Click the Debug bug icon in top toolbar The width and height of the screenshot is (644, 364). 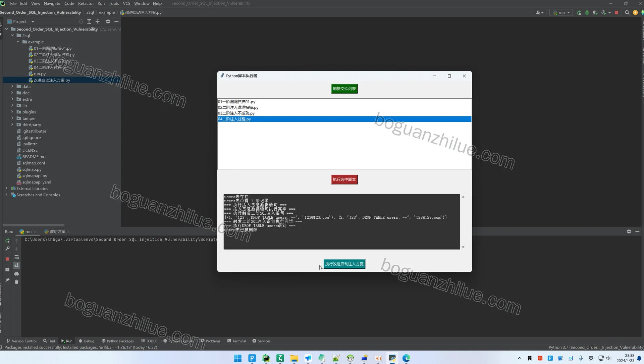pyautogui.click(x=587, y=12)
